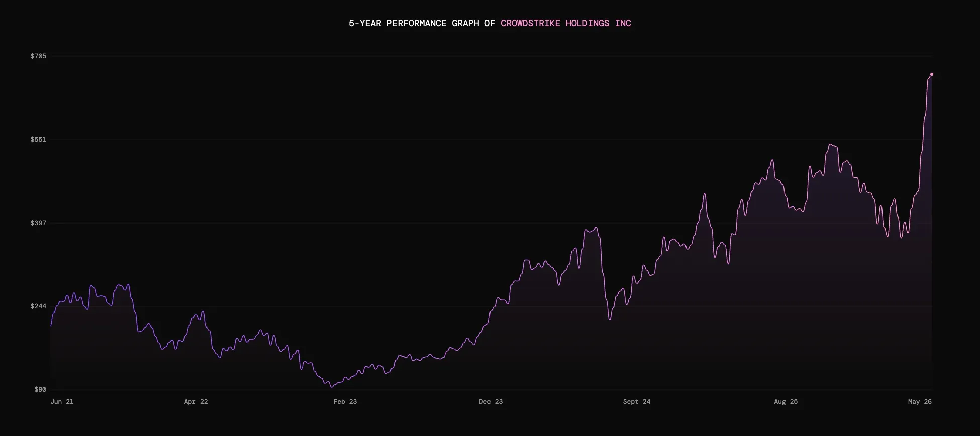This screenshot has height=436, width=980.
Task: Click the Aug 25 x-axis label
Action: pos(786,402)
